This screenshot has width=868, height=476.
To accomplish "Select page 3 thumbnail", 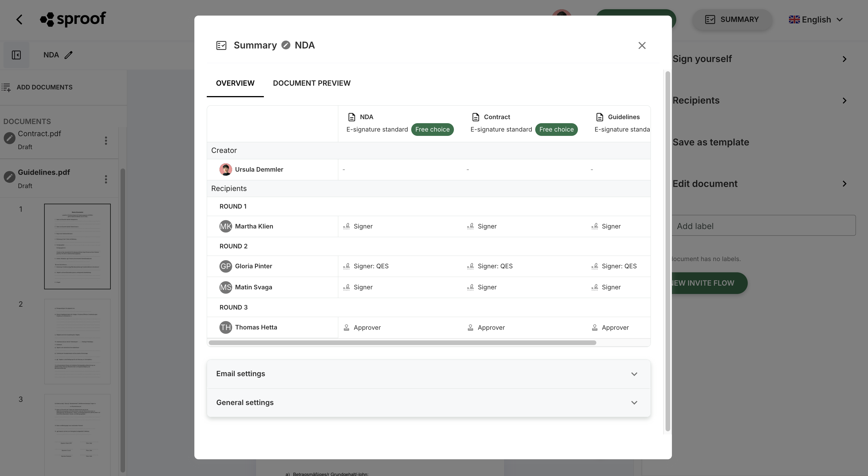I will [77, 435].
